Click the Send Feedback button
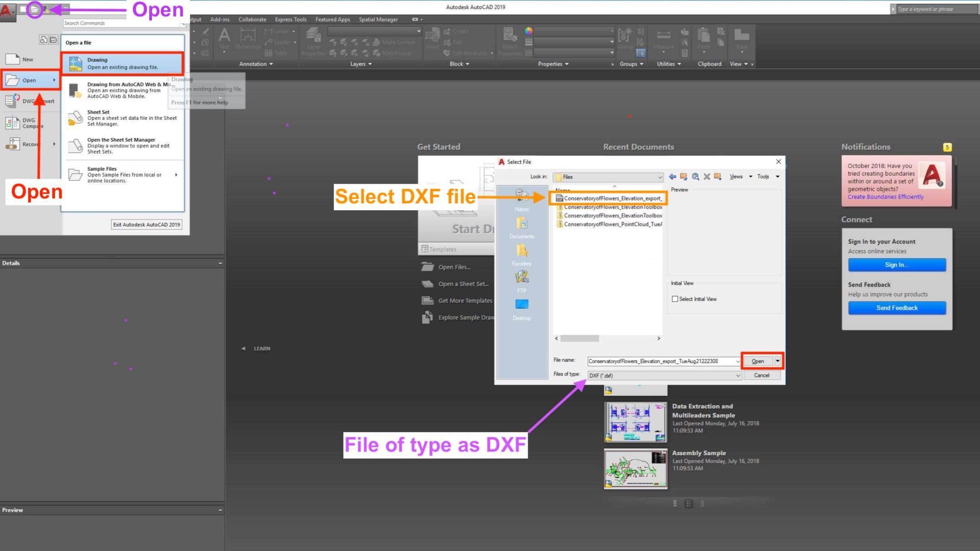The image size is (980, 551). pyautogui.click(x=896, y=308)
